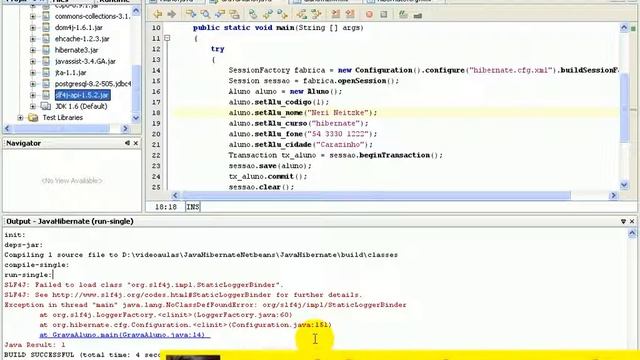Click the INS insert mode indicator
640x360 pixels.
(x=193, y=207)
